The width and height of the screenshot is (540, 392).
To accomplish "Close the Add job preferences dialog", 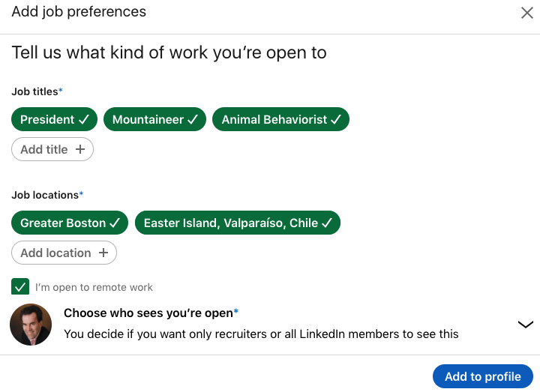I will [x=527, y=13].
